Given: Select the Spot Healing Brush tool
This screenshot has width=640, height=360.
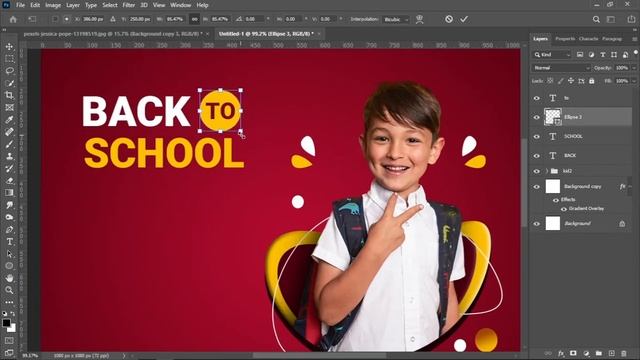Looking at the screenshot, I should (9, 132).
